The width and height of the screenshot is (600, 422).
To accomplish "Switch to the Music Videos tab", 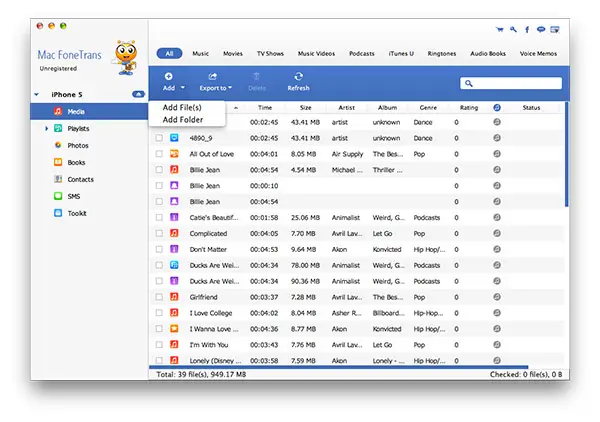I will [x=316, y=54].
